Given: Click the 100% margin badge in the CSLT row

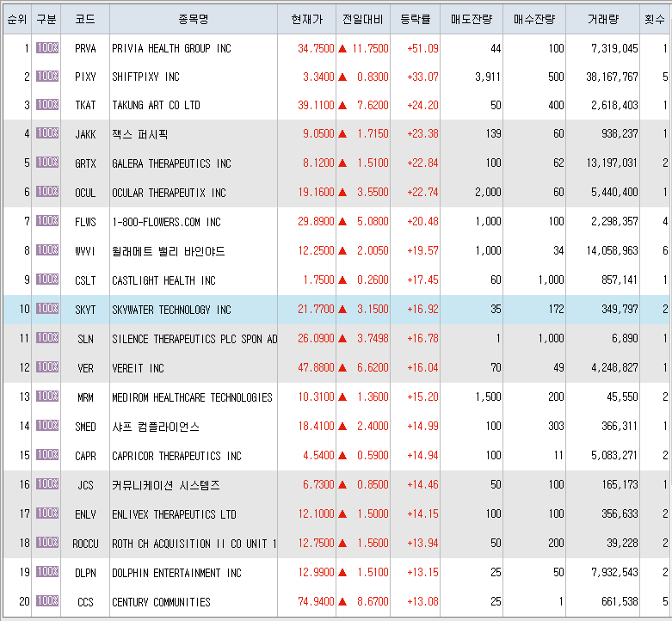Looking at the screenshot, I should tap(47, 279).
